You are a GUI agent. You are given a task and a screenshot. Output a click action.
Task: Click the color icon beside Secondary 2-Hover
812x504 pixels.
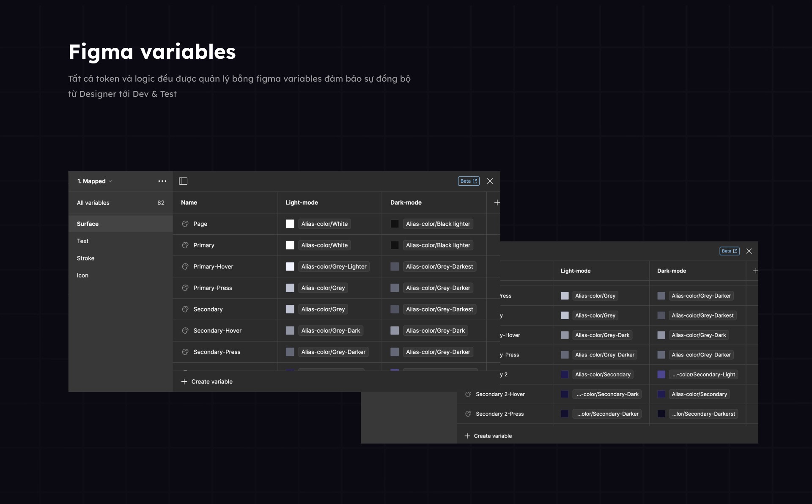(x=468, y=394)
